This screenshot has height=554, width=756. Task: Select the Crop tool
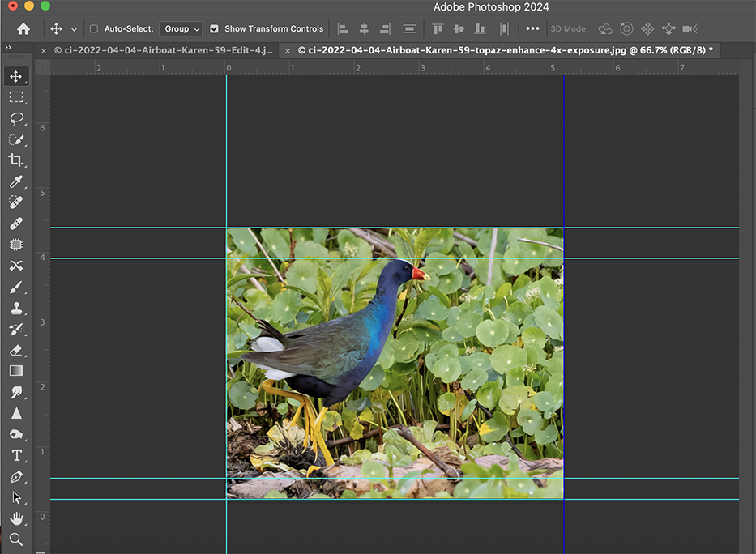coord(16,160)
